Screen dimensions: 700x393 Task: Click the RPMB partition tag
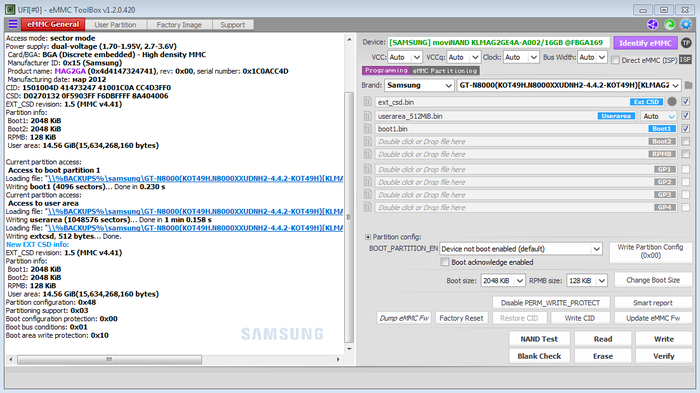click(x=662, y=154)
